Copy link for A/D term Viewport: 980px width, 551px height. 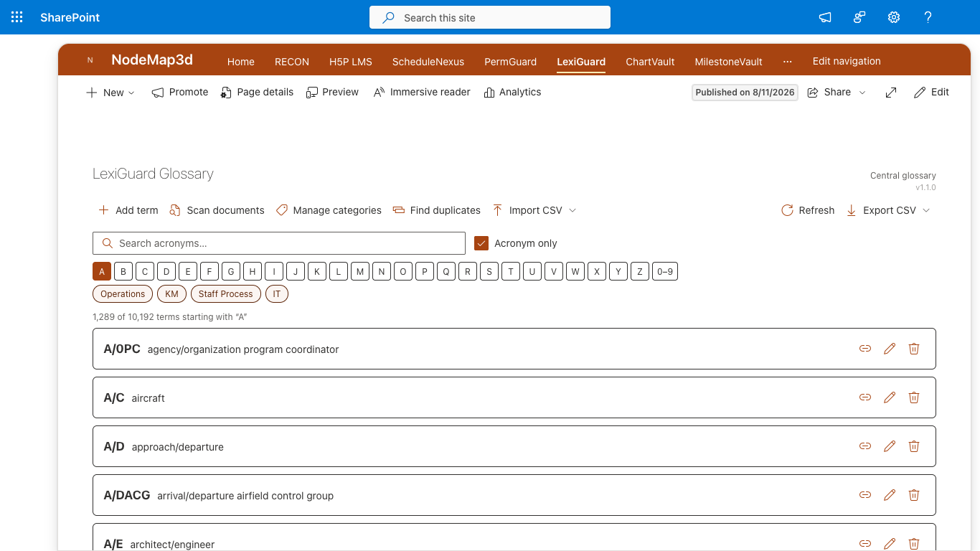[865, 446]
